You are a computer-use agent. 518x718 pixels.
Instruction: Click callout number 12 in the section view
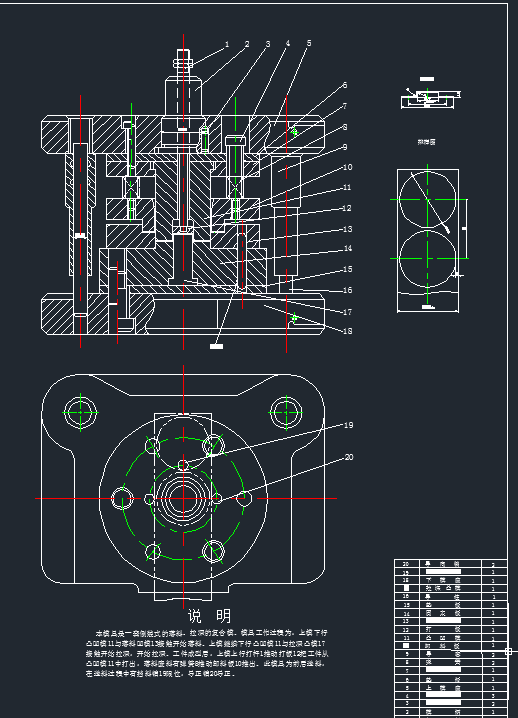click(347, 208)
